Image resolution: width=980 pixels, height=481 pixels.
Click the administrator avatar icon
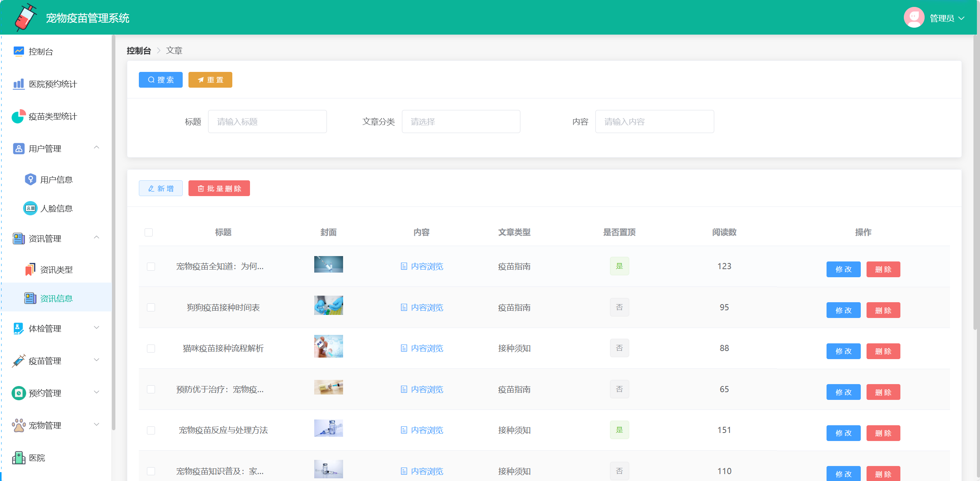(x=914, y=18)
